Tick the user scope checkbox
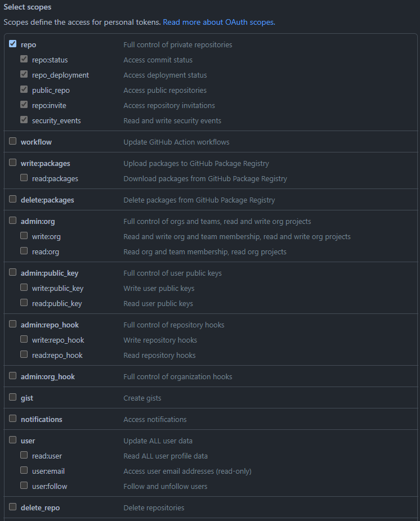 coord(13,440)
